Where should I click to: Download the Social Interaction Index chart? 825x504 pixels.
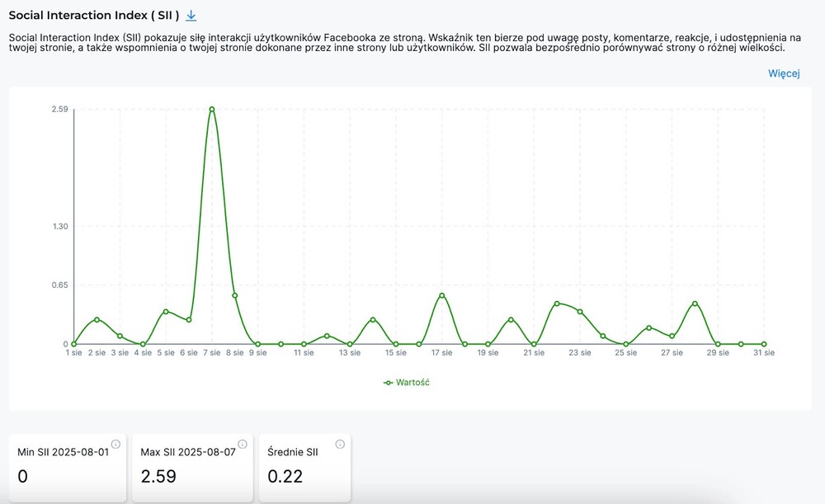(x=191, y=16)
